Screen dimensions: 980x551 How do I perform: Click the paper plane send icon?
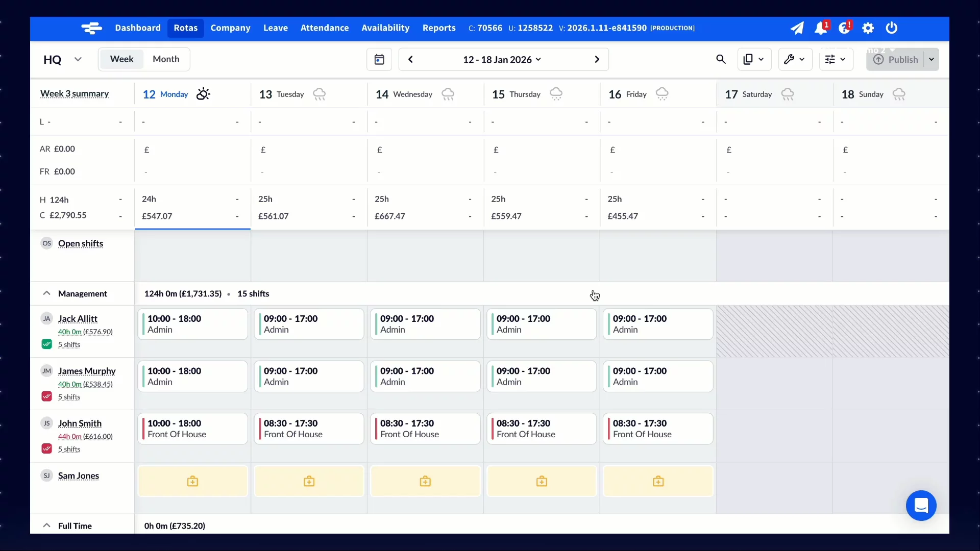(x=797, y=28)
